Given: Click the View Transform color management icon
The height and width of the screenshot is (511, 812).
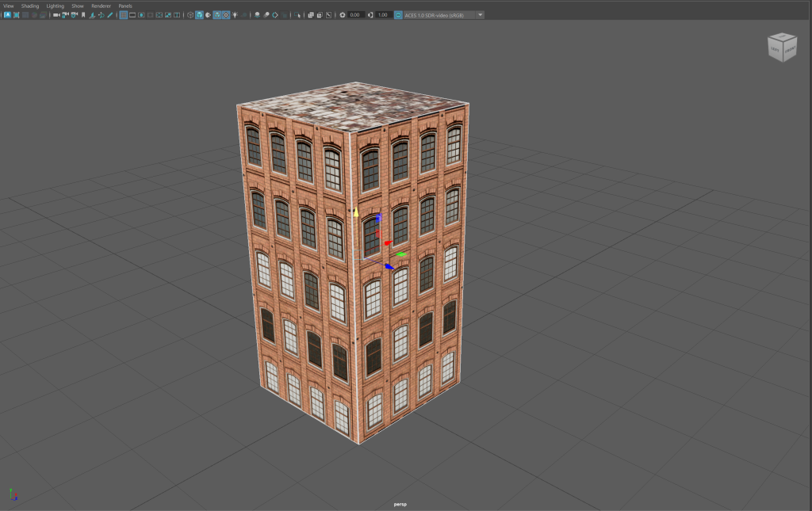Looking at the screenshot, I should tap(398, 15).
